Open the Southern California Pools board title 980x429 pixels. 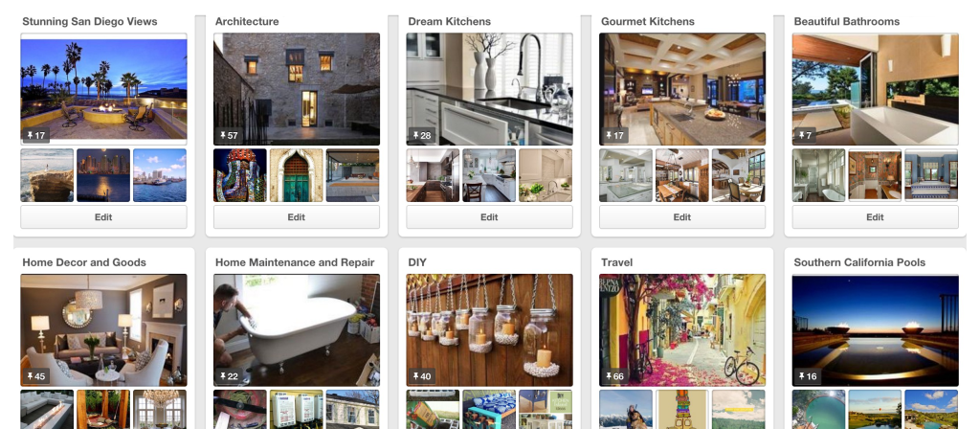pos(859,262)
